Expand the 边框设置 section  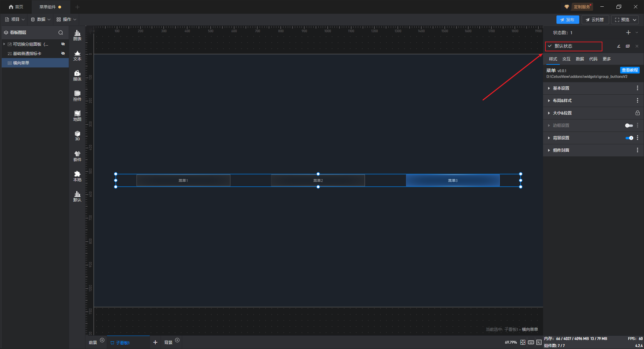pyautogui.click(x=549, y=126)
